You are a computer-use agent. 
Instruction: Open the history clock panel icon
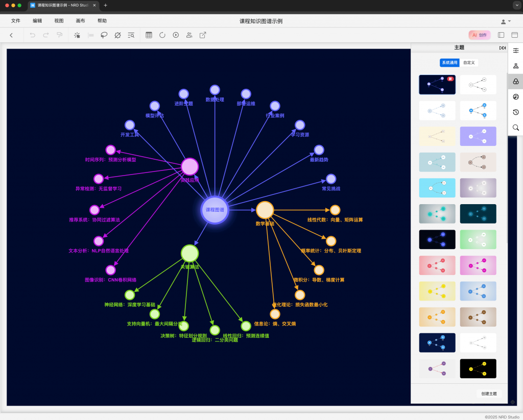tap(515, 112)
